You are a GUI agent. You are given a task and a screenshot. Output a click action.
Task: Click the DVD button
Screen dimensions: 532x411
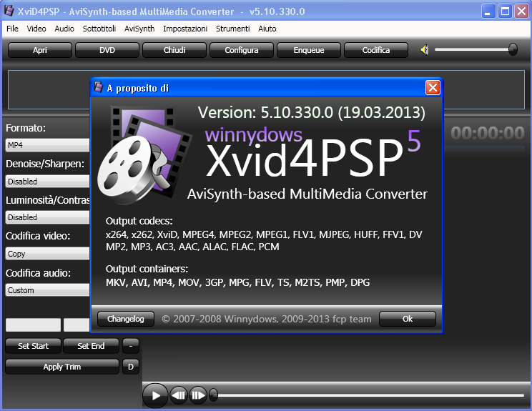(107, 50)
